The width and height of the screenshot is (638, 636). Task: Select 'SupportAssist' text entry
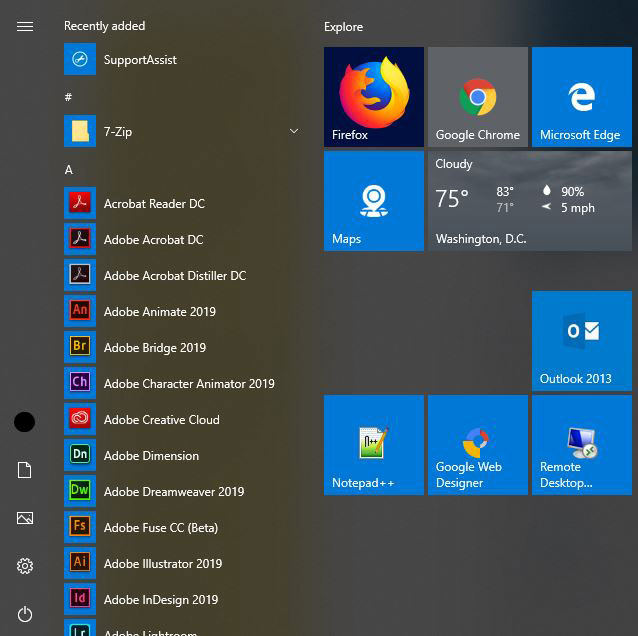pos(140,60)
